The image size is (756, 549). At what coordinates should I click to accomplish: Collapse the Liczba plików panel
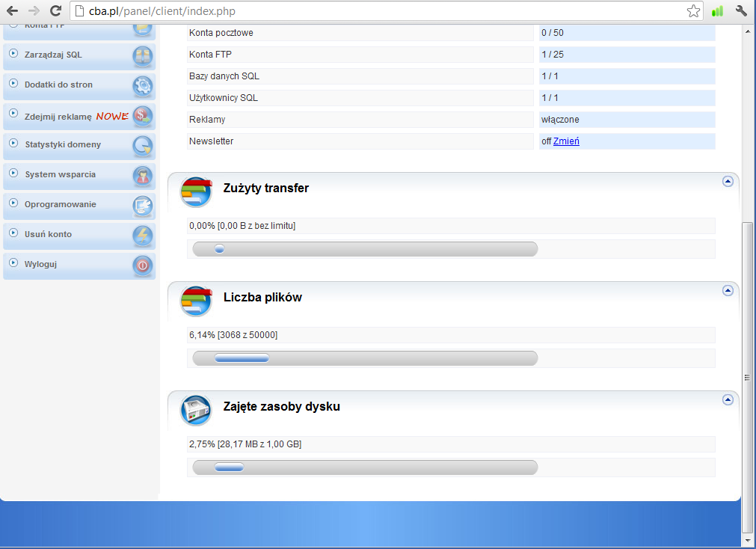[728, 290]
